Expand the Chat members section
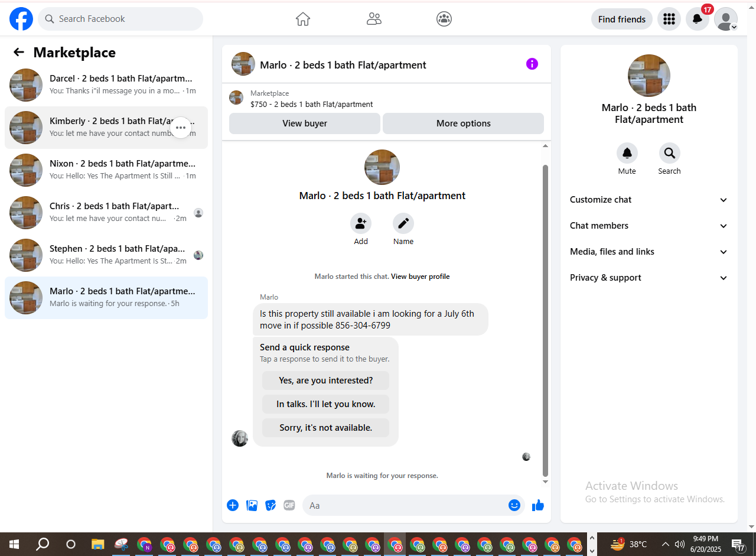The image size is (756, 556). click(649, 226)
